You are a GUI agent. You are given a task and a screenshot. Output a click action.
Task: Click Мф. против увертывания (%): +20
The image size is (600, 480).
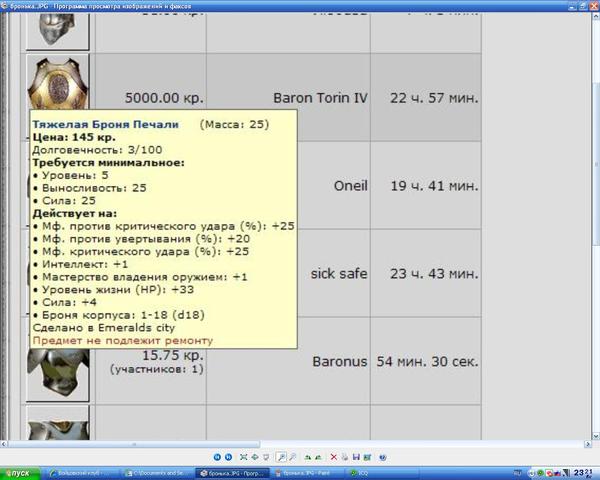coord(141,239)
